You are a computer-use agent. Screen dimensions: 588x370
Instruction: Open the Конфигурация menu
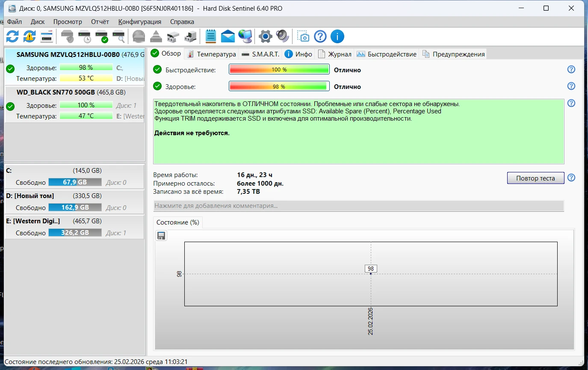click(140, 22)
